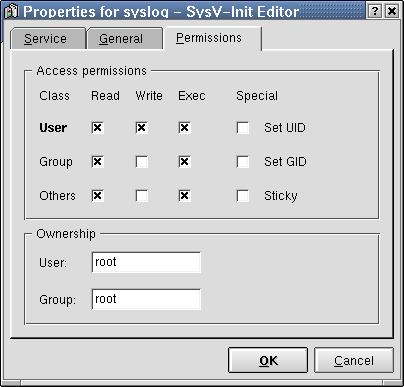Uncheck Group Read permission
The image size is (404, 387).
[x=98, y=162]
